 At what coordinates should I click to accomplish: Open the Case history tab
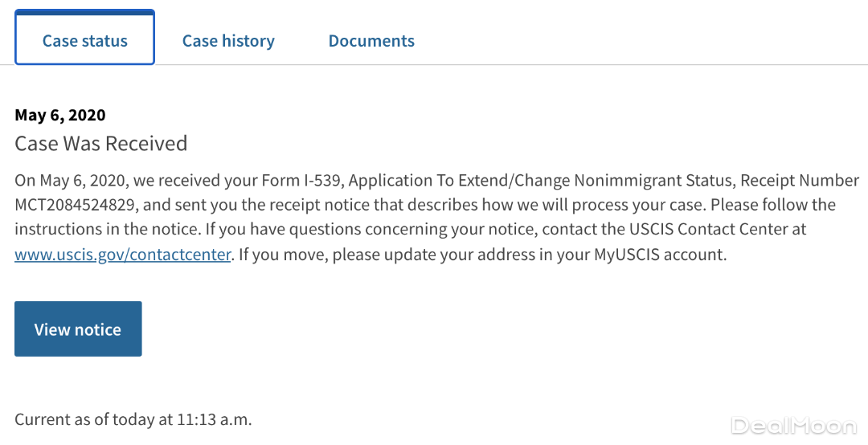pos(228,41)
